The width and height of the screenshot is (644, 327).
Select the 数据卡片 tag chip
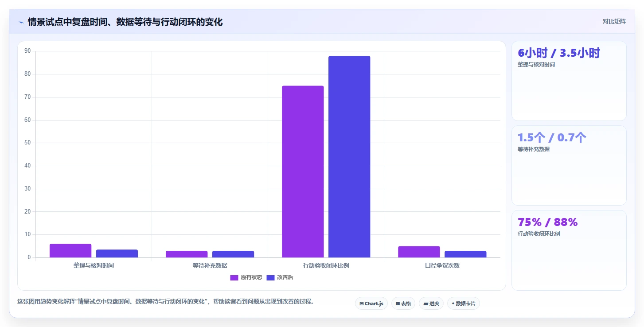[463, 304]
